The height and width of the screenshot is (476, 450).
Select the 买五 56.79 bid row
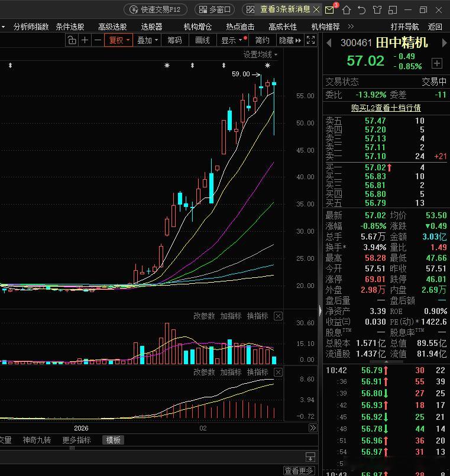pyautogui.click(x=386, y=203)
